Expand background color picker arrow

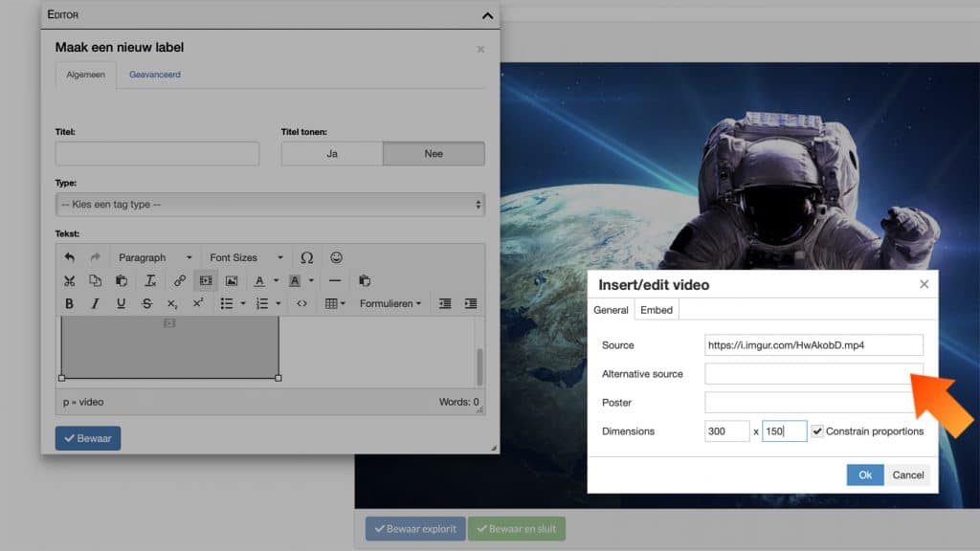(311, 280)
